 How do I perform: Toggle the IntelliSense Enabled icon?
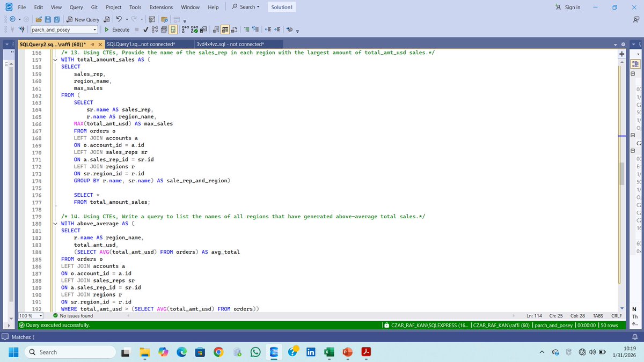(x=173, y=29)
